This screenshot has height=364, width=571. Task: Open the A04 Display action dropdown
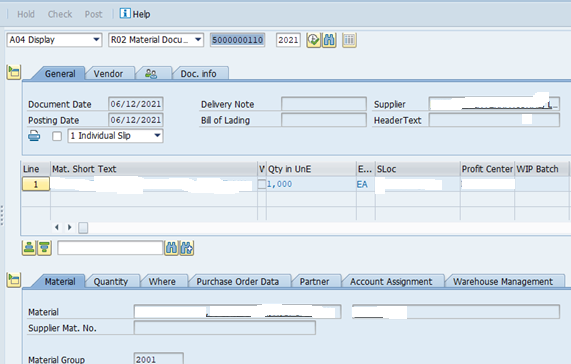pos(54,40)
